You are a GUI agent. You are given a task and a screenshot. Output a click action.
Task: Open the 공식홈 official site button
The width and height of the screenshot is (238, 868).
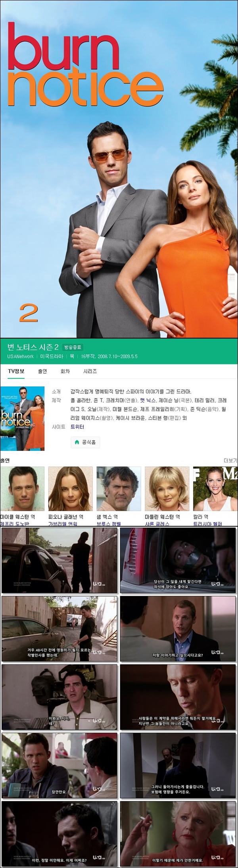pos(85,442)
